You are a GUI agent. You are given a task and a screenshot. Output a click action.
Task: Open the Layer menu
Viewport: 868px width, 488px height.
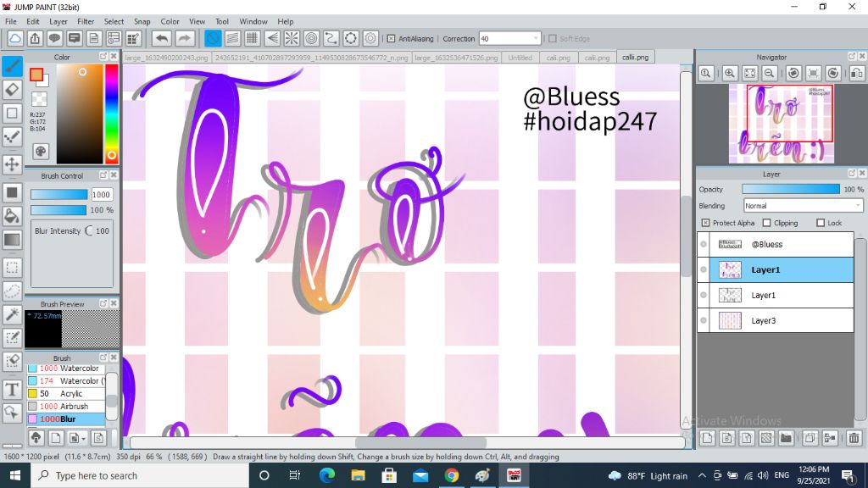click(x=58, y=21)
